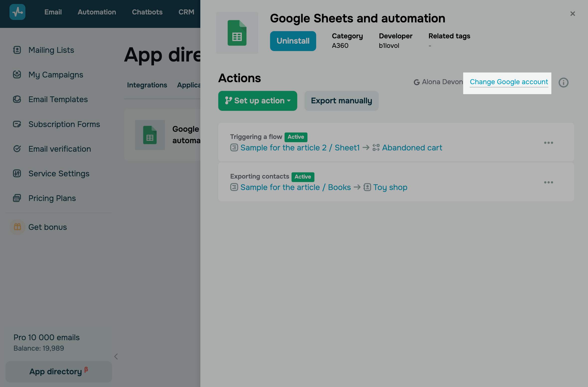
Task: Click the Get bonus gift icon
Action: click(x=17, y=227)
